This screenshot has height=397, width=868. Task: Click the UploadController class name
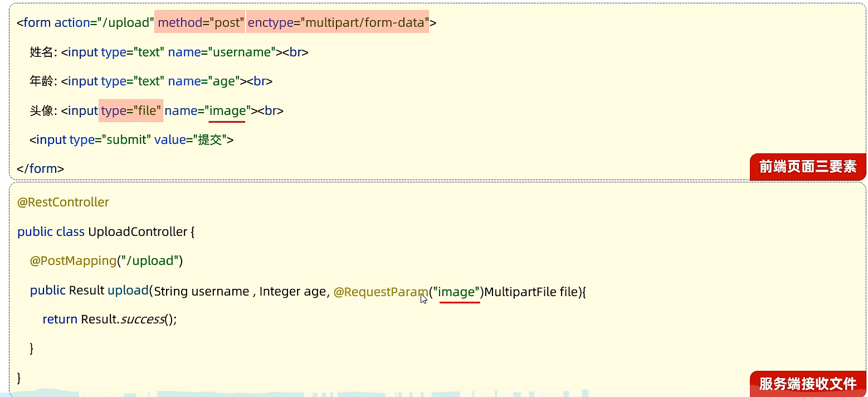[x=138, y=231]
